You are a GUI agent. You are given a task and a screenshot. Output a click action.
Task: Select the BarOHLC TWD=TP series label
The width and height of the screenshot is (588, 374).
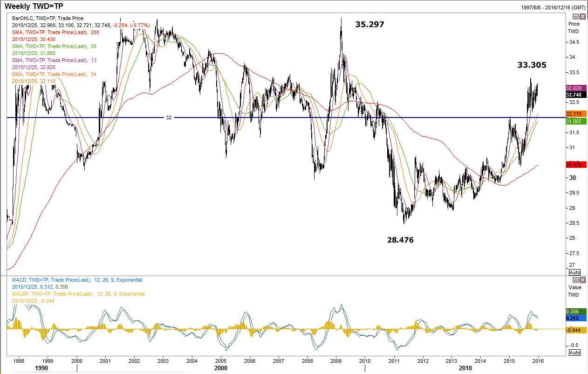47,18
